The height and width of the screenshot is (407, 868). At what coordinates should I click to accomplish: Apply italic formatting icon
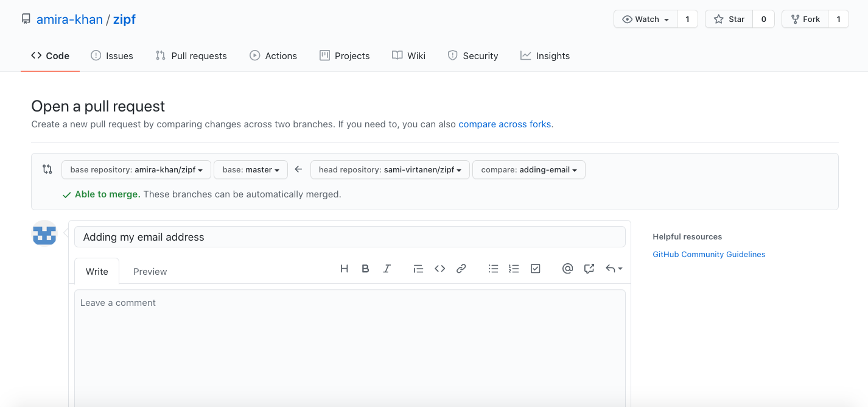coord(387,269)
